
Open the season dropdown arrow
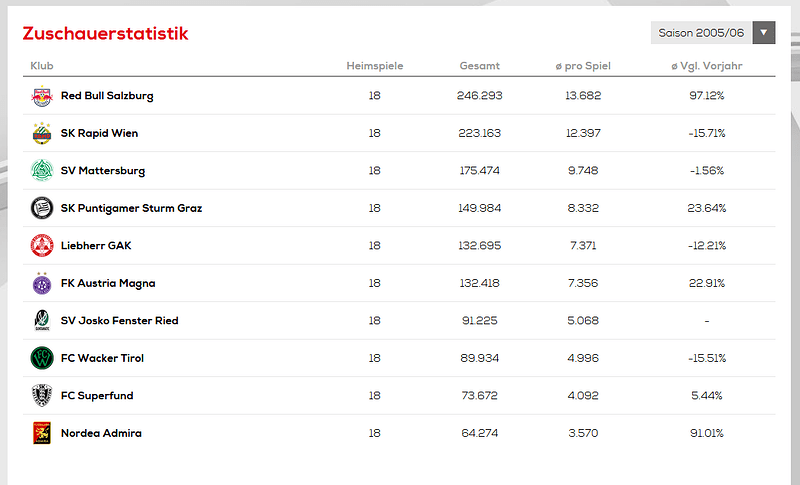point(764,33)
